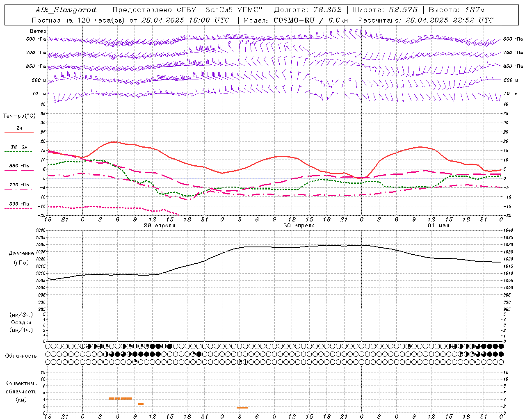Click the provider text ФГБУ "ЗапСиб УГМС"

point(219,10)
